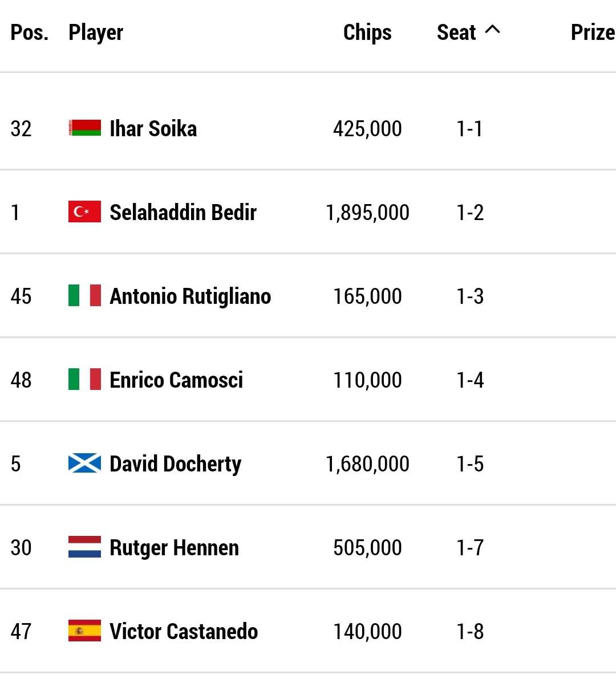616x675 pixels.
Task: Open Ihar Soika's player profile
Action: coord(153,128)
